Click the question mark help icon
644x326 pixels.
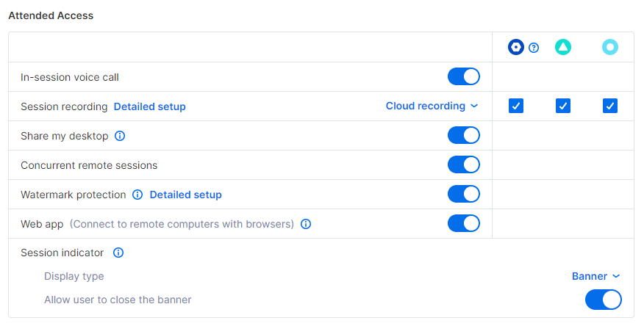click(x=534, y=48)
